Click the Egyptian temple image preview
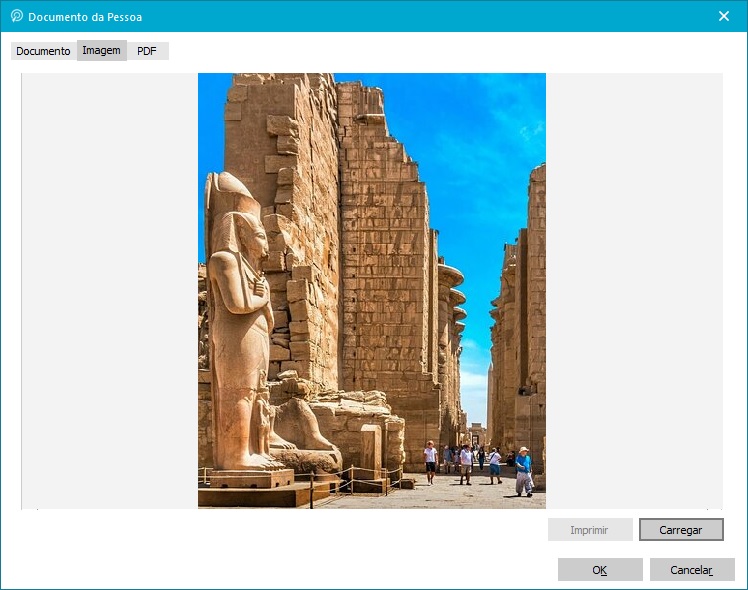748x590 pixels. (x=372, y=290)
